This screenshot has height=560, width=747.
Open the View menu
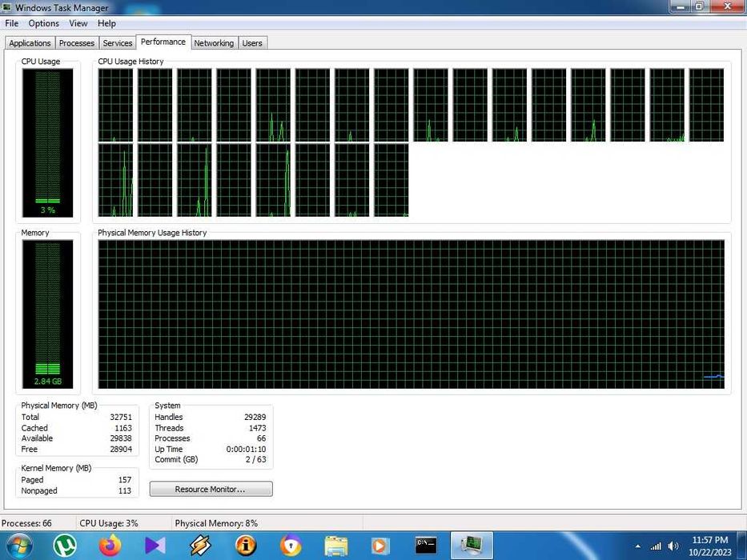click(x=78, y=23)
